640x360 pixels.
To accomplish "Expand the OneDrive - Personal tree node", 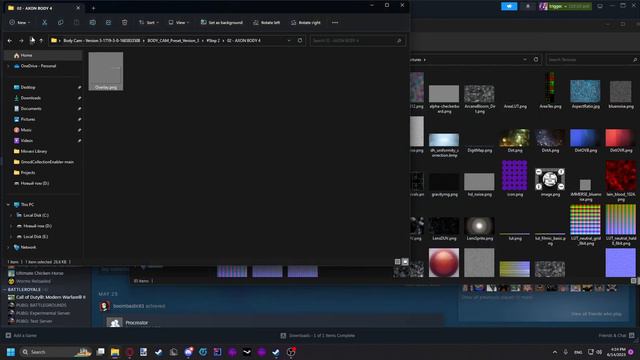I will (9, 66).
